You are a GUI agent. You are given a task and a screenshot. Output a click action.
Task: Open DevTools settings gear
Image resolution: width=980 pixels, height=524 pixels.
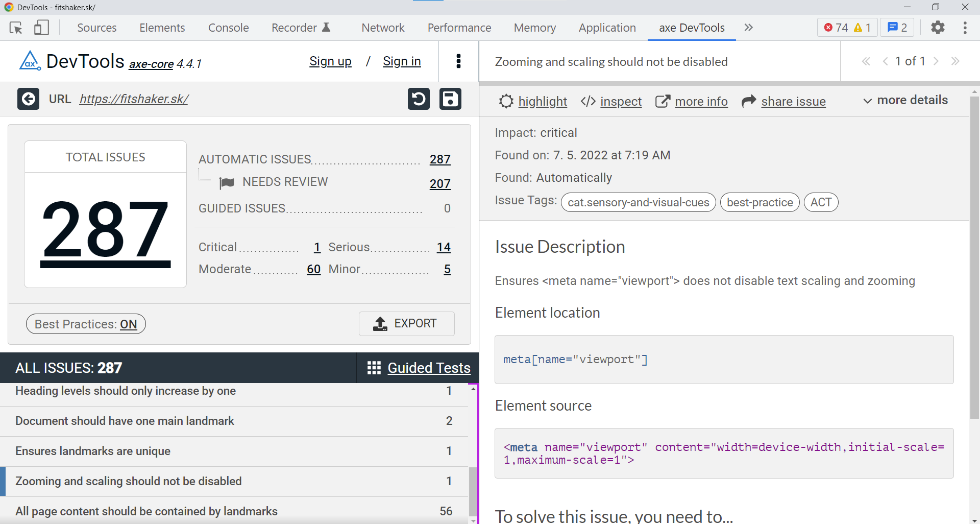(938, 28)
